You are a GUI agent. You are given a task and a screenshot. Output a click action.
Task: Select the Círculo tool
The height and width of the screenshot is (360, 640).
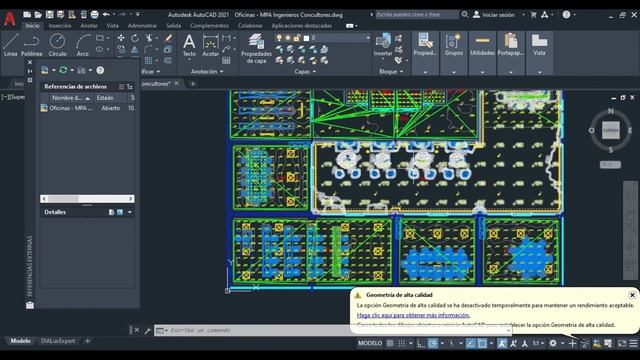[58, 44]
